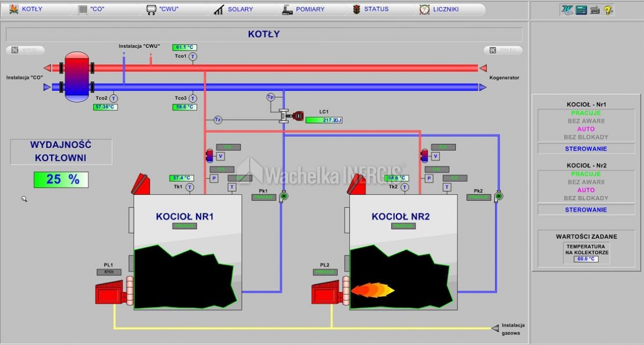Viewport: 644px width, 345px height.
Task: Click the flame in KOCIOŁ NR2
Action: point(372,290)
